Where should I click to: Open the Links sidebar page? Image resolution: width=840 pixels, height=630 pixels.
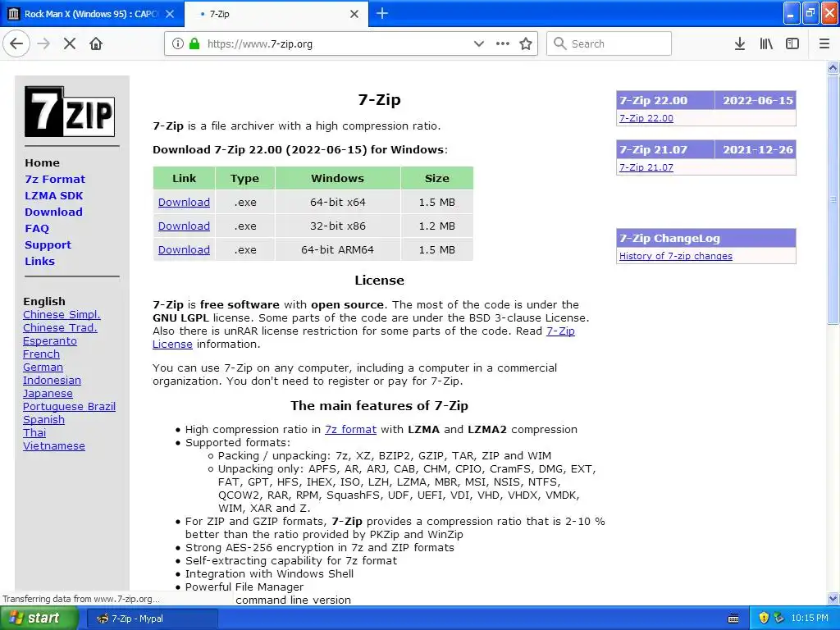click(x=39, y=262)
